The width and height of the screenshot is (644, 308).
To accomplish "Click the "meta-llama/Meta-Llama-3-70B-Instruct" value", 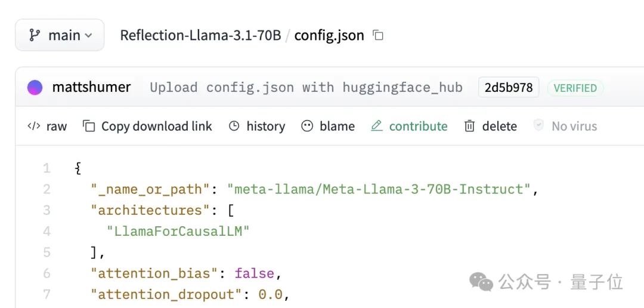I will click(379, 189).
